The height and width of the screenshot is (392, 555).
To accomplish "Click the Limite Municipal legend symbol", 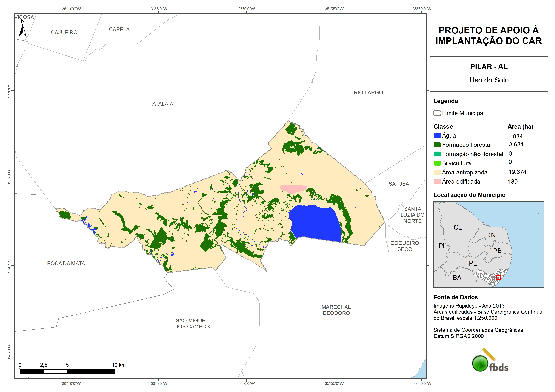I will (x=437, y=113).
